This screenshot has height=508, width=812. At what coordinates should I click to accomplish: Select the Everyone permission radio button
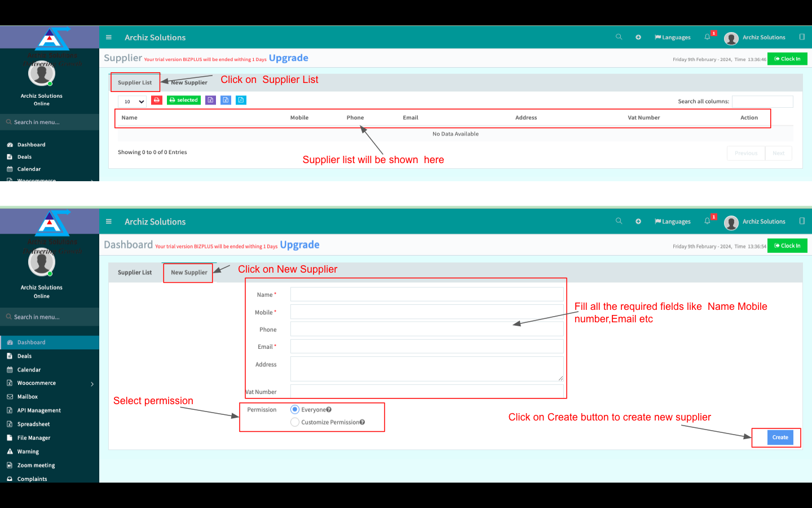tap(295, 410)
